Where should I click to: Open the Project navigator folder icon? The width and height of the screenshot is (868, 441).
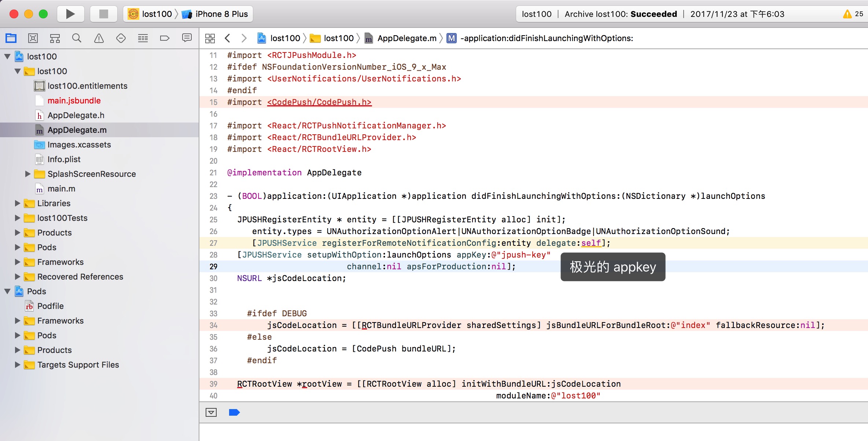tap(11, 38)
